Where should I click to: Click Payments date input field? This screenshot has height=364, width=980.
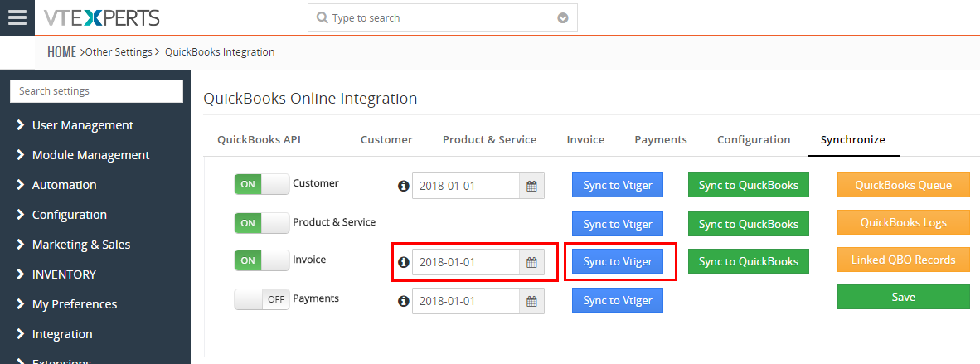click(466, 301)
